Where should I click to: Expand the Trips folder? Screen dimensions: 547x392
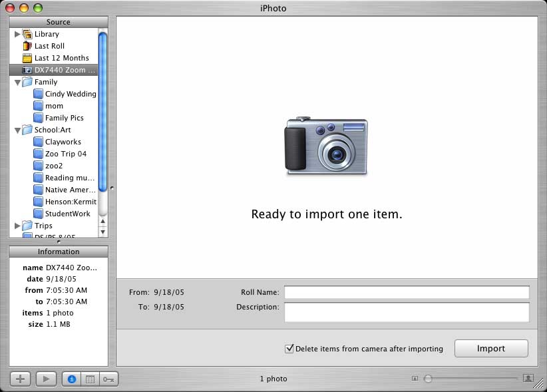(17, 226)
